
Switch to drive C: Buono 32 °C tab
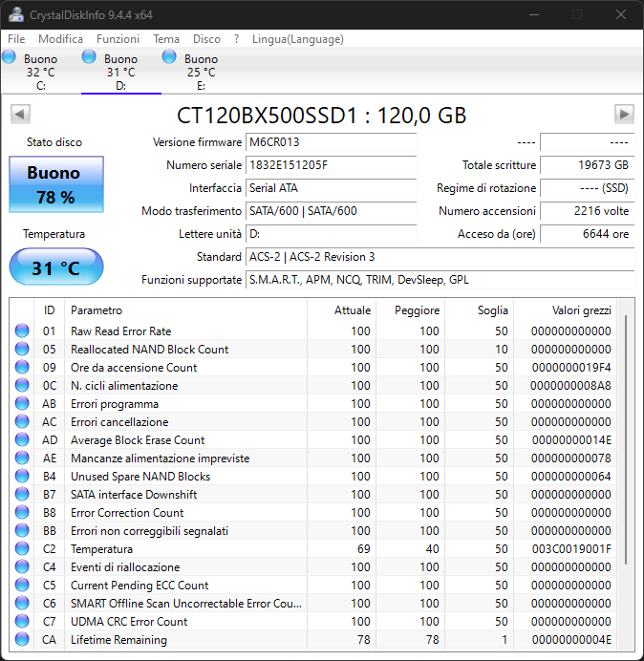click(x=41, y=72)
